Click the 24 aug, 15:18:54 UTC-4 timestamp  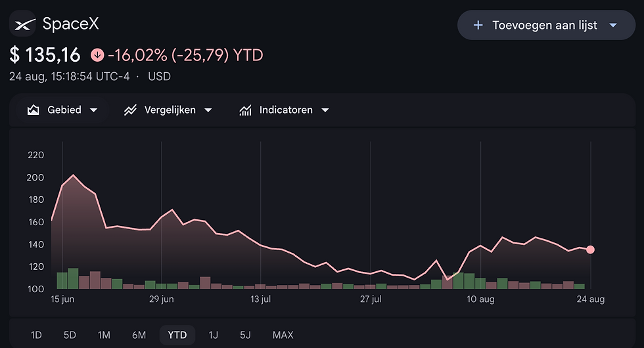[70, 77]
